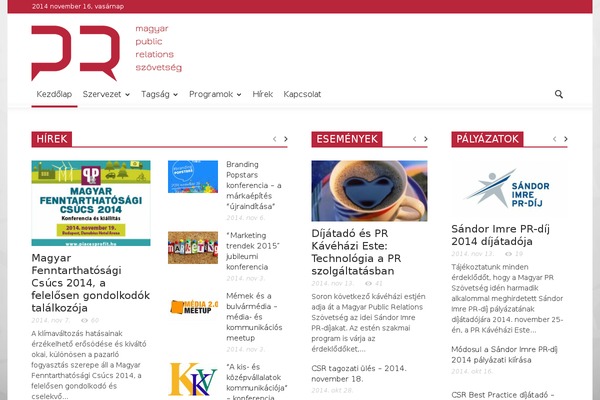The image size is (600, 400).
Task: Click Magyar Fenntarthatósági Csúcs 2014 banner image
Action: pyautogui.click(x=91, y=203)
